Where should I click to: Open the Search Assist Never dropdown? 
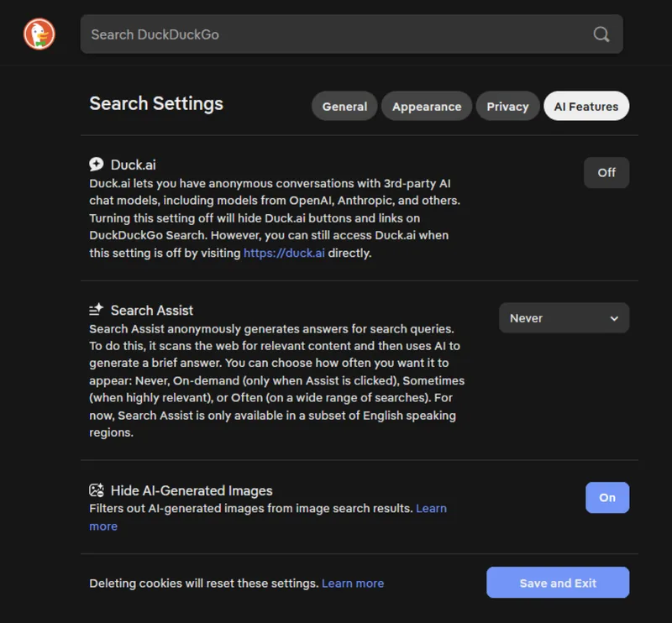(564, 318)
